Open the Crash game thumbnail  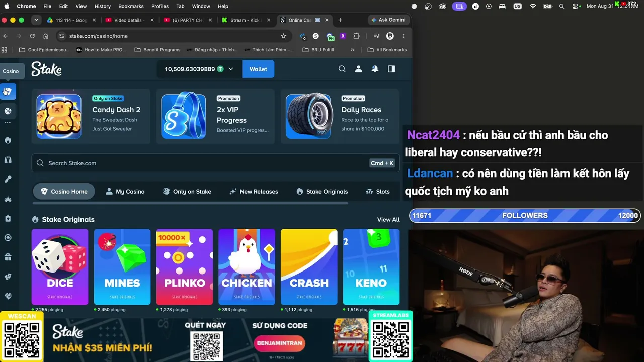coord(309,267)
